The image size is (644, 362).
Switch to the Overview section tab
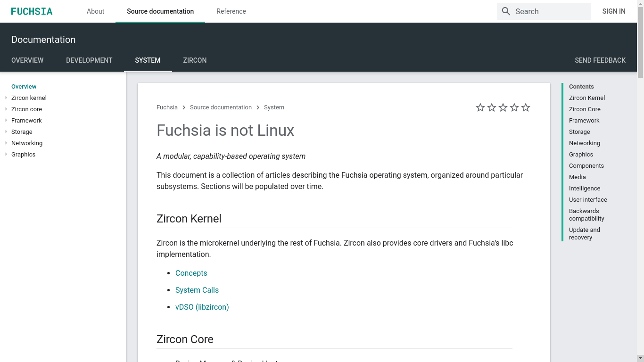27,60
